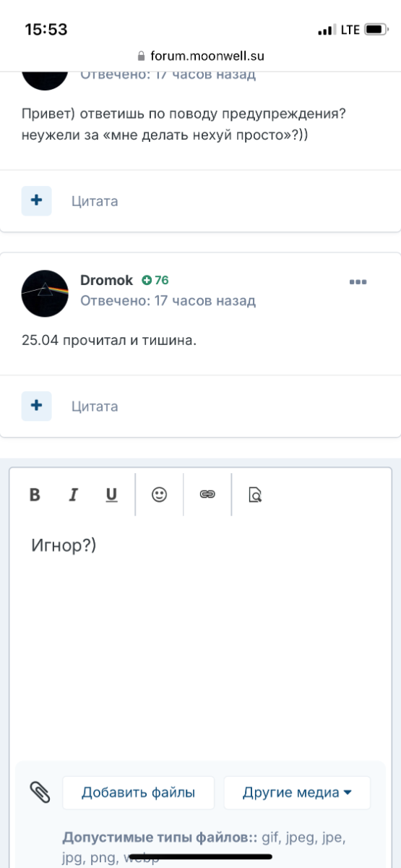401x868 pixels.
Task: Toggle italic formatting in the editor
Action: click(73, 495)
